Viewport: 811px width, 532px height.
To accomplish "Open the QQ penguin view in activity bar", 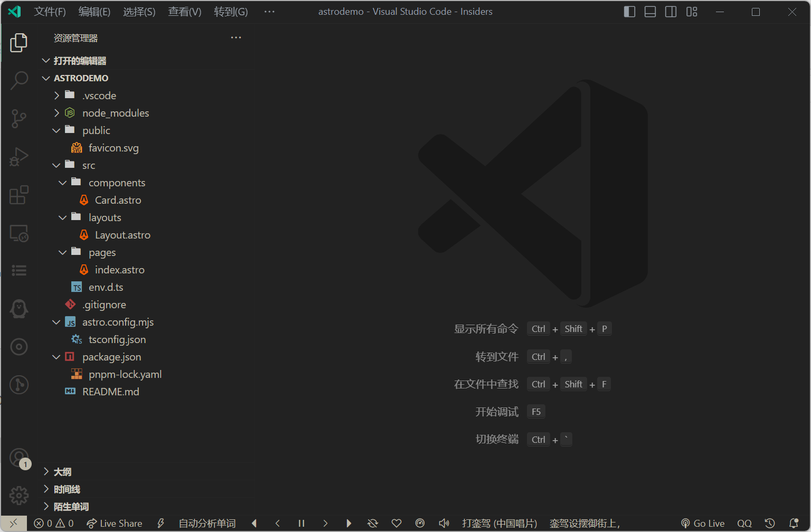I will pos(18,309).
